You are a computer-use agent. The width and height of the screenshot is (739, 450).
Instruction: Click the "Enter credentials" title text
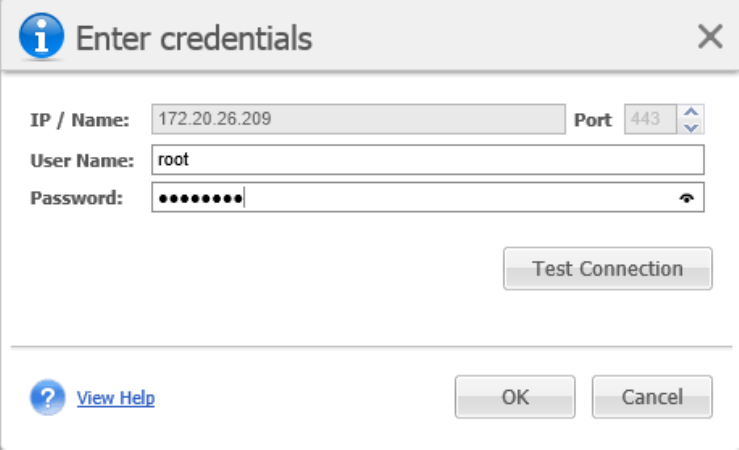tap(194, 38)
